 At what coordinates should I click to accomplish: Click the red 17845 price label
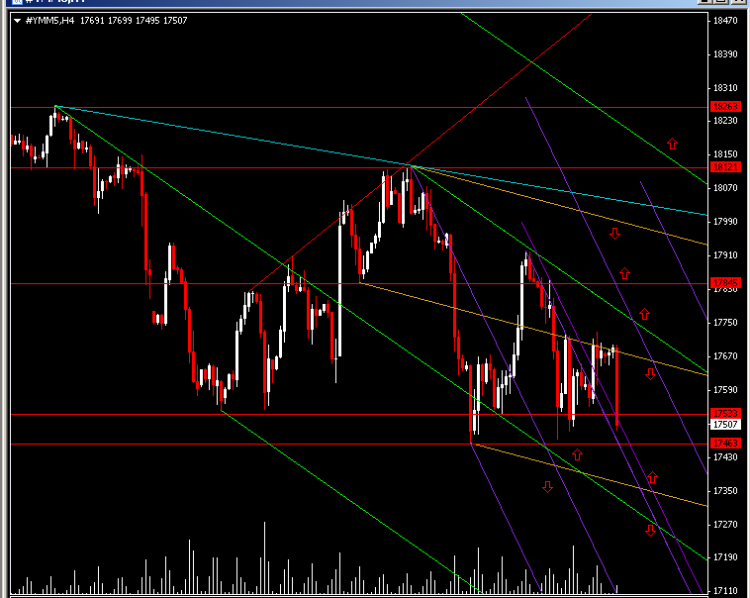(x=726, y=283)
